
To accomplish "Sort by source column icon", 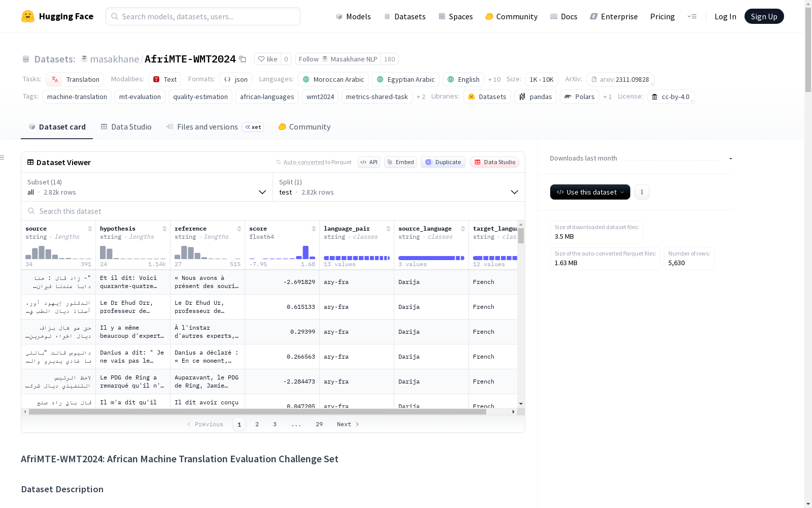I will (x=90, y=229).
